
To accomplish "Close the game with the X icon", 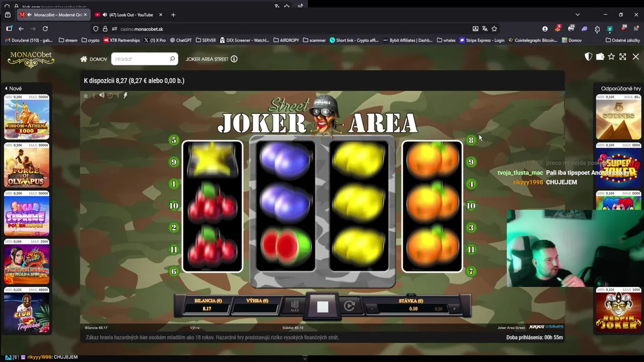I will (635, 57).
